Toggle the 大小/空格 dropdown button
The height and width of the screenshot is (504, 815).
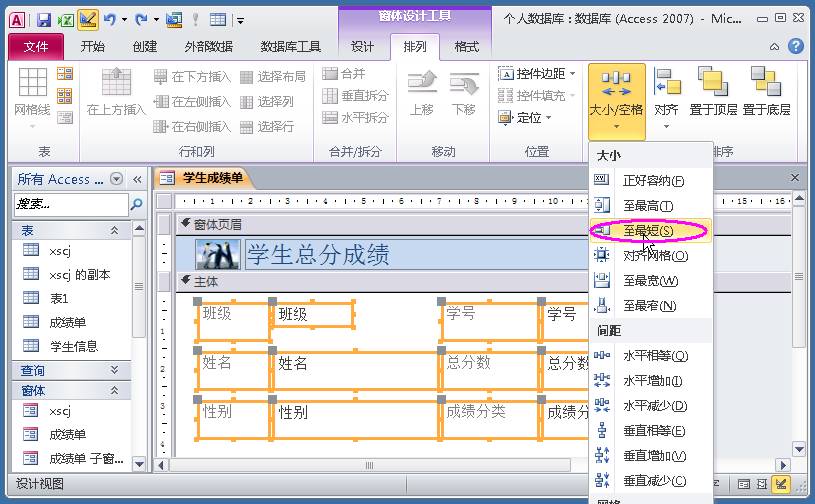point(616,101)
